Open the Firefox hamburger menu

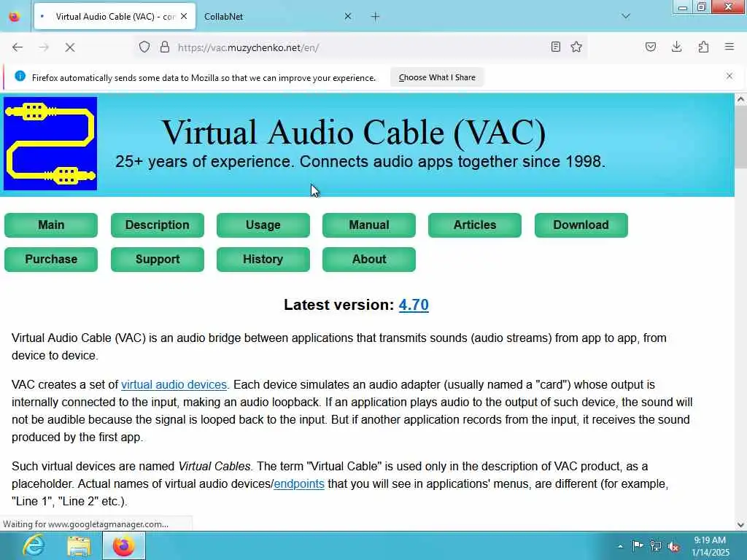[729, 47]
